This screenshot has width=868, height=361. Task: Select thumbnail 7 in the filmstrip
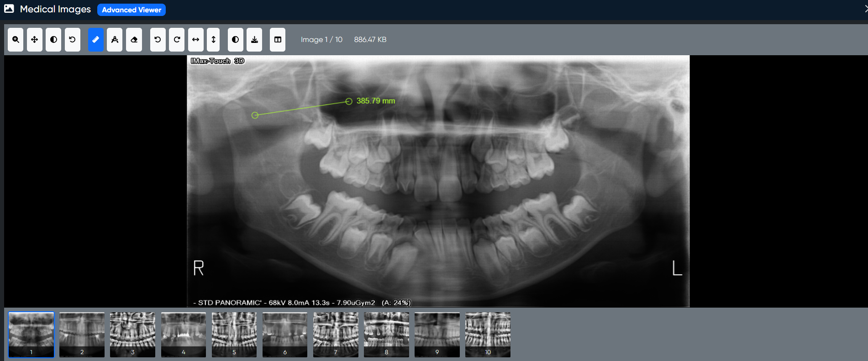[336, 334]
